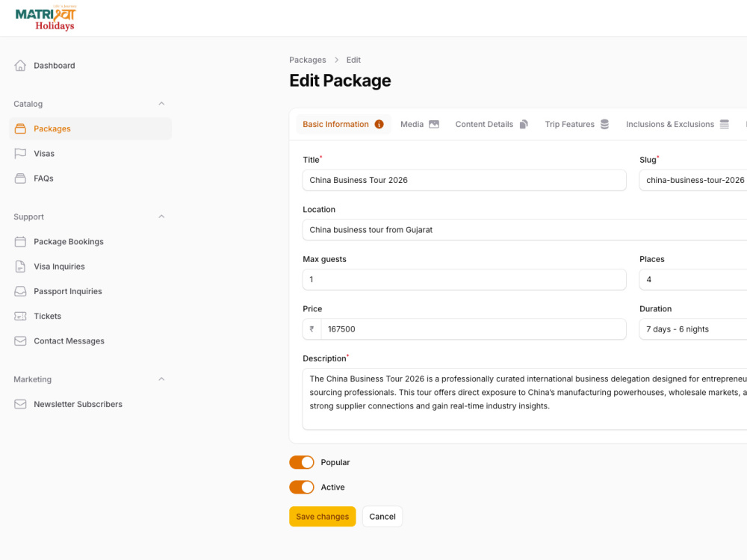747x560 pixels.
Task: Click the 'Edit Package' page heading
Action: 340,81
